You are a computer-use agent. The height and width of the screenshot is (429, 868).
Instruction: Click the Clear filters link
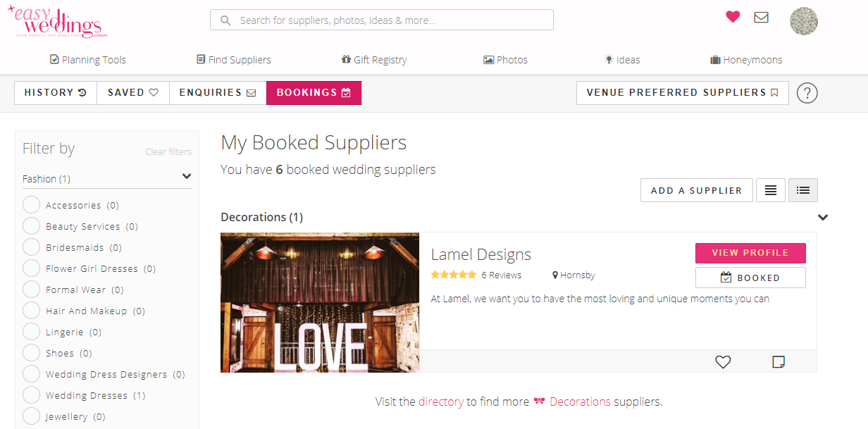coord(168,151)
